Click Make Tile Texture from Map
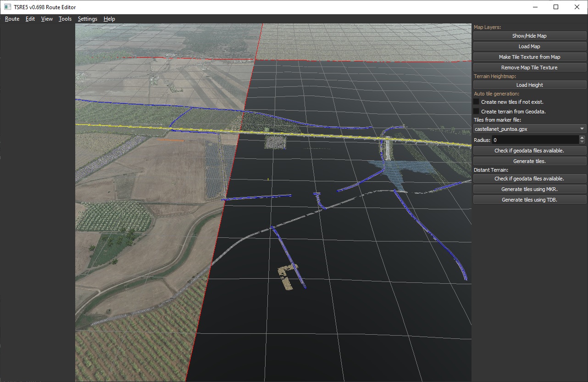 click(529, 57)
